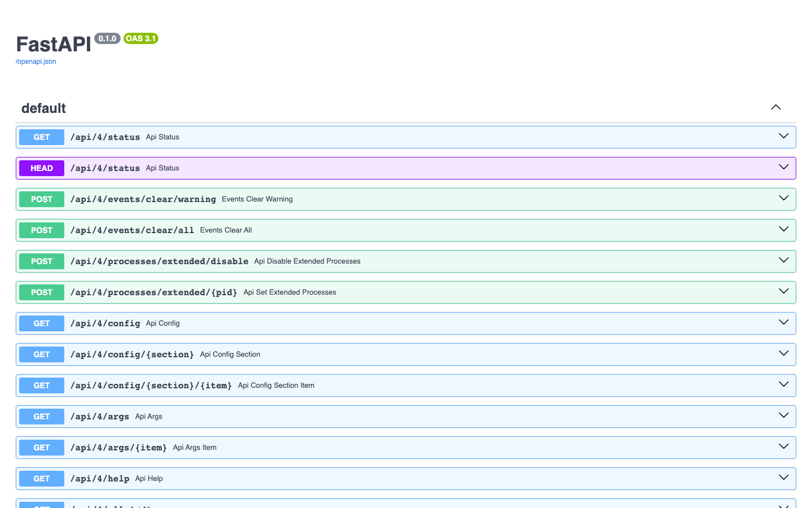
Task: Expand the Api Args Item row chevron
Action: pos(784,446)
